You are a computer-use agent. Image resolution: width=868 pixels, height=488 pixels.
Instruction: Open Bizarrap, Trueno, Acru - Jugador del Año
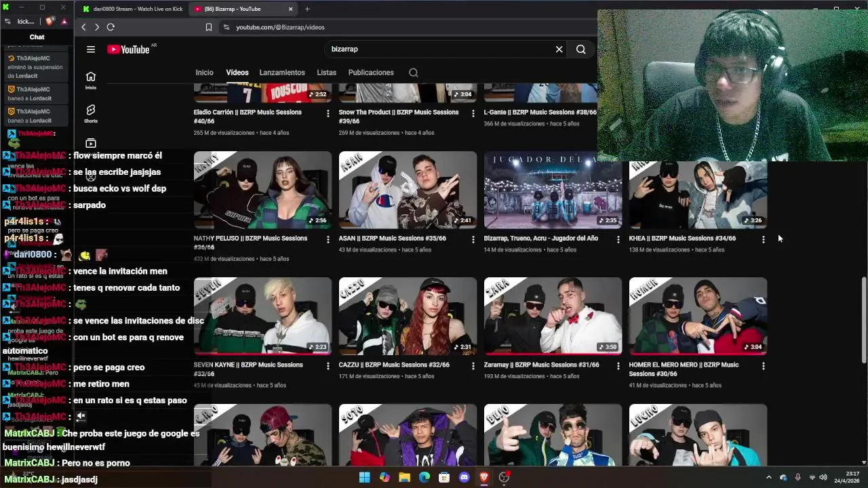541,239
